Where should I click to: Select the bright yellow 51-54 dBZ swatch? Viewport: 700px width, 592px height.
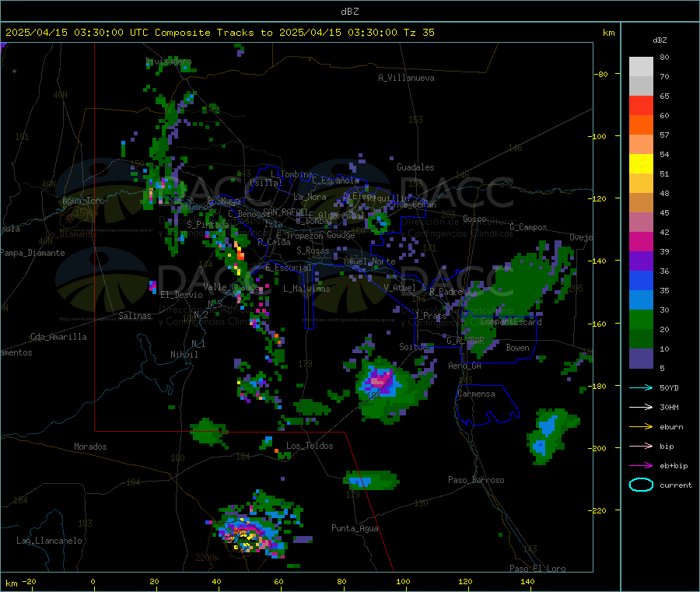641,164
